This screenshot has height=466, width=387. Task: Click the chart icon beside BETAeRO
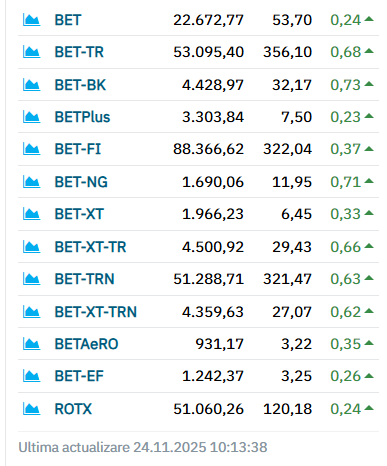pyautogui.click(x=31, y=344)
